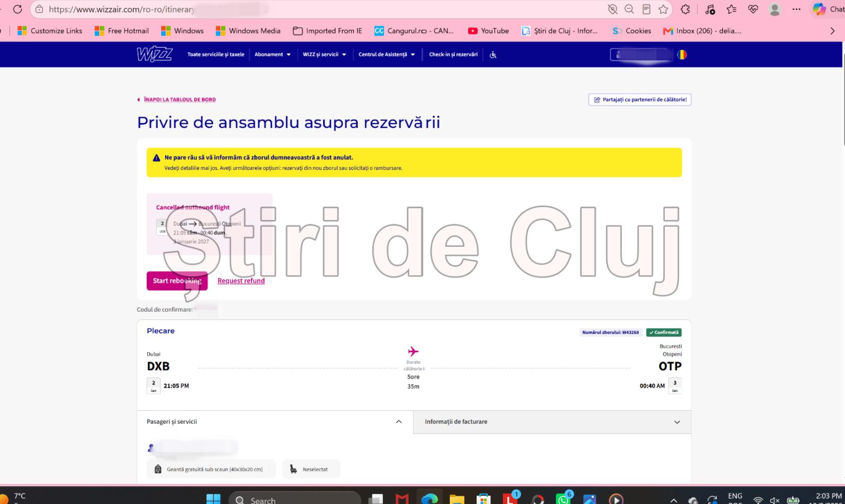Click the Start rebooking button
The width and height of the screenshot is (845, 504).
tap(177, 281)
